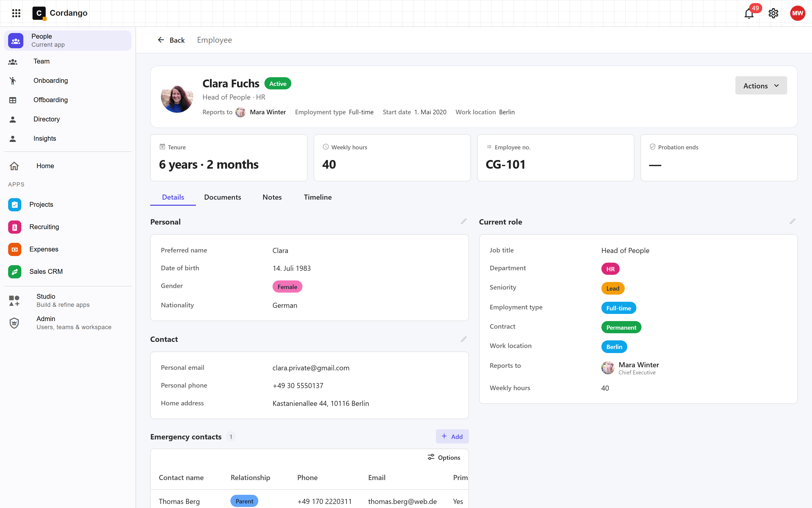Click phone +49 30 5550137

coord(298,386)
